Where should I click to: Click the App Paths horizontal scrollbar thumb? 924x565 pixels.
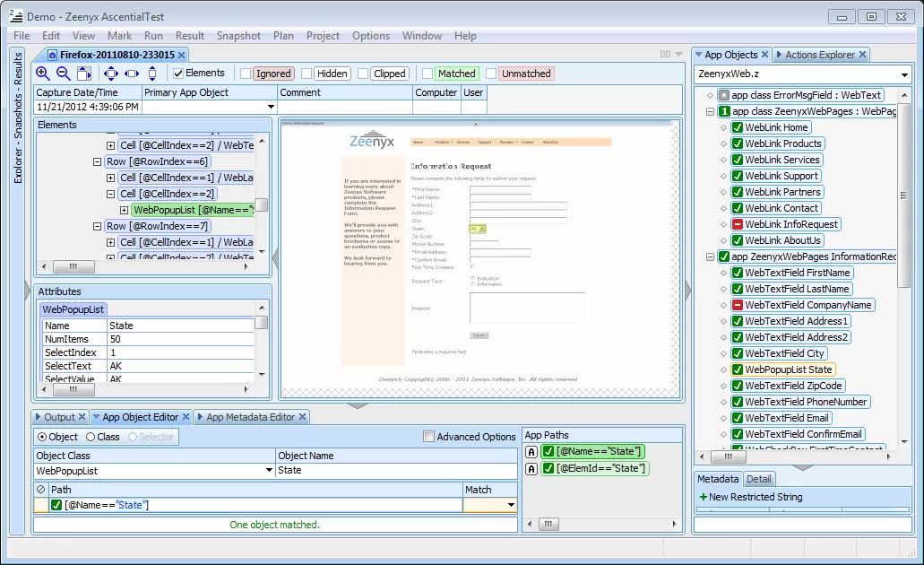548,524
